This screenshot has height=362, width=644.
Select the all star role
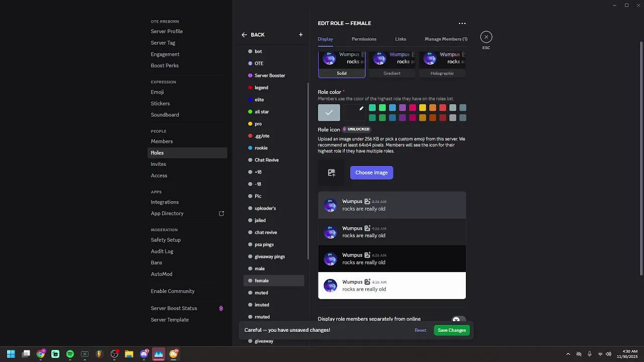[274, 112]
